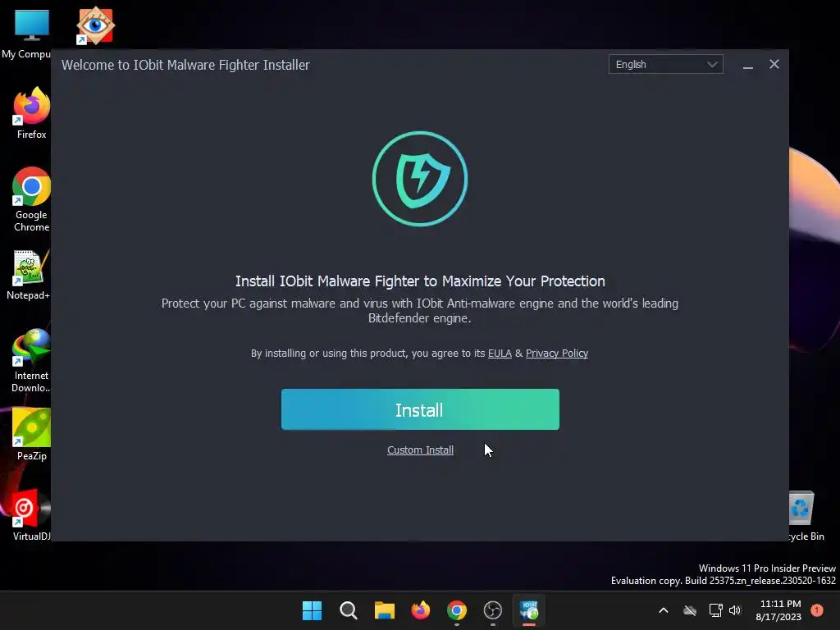Open the Privacy Policy link

point(557,353)
